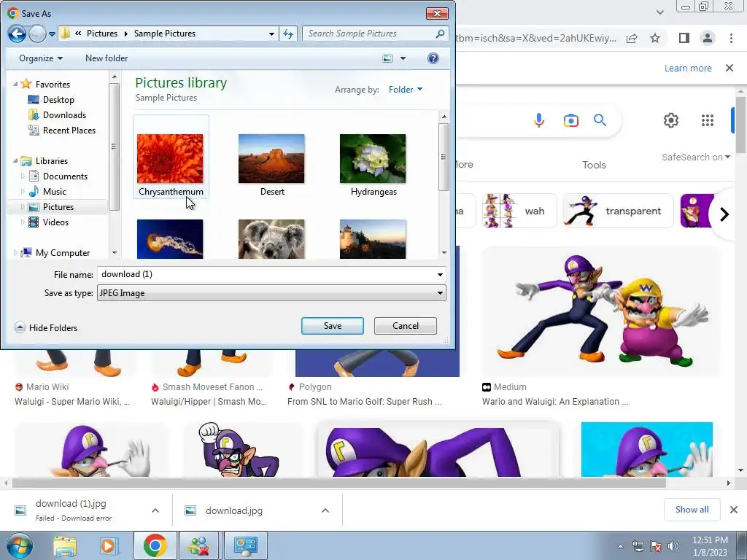Open Tools in Google Images
747x560 pixels.
(x=594, y=165)
